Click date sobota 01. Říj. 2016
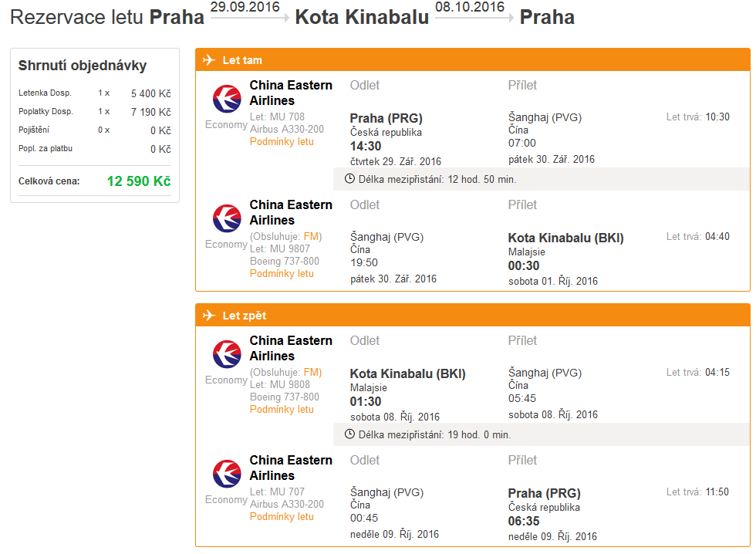This screenshot has width=756, height=554. 553,281
